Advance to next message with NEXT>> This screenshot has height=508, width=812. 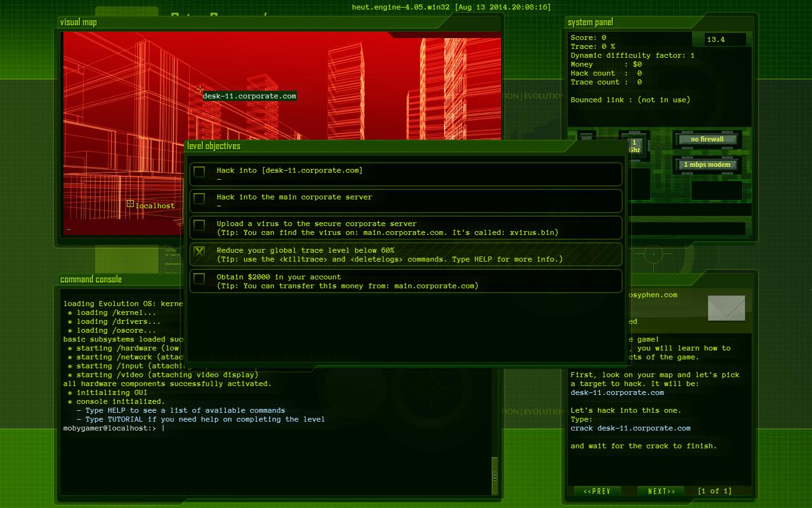pos(662,491)
